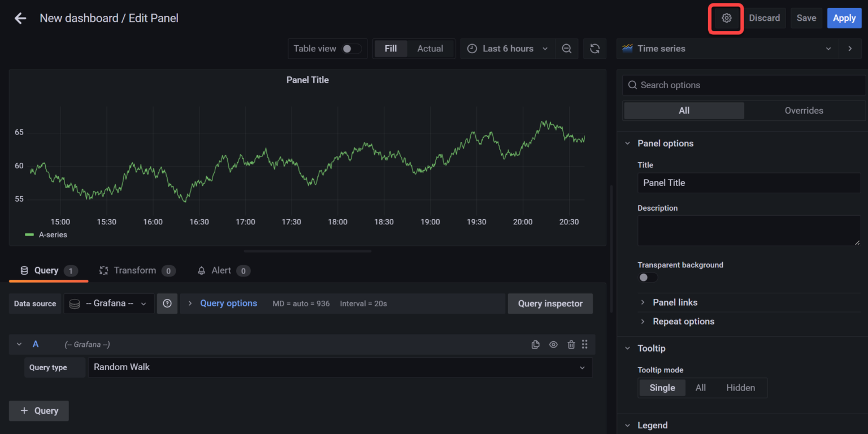Click the zoom out time range icon
The image size is (868, 434).
pyautogui.click(x=567, y=49)
